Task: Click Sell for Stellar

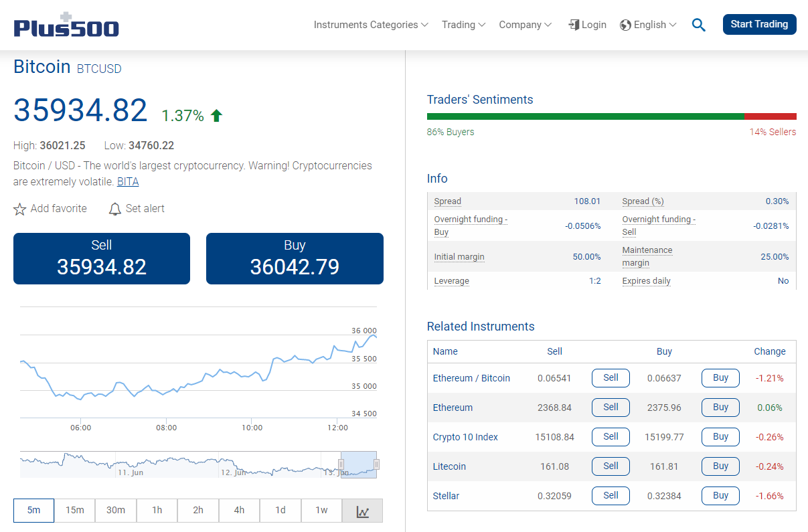Action: pos(611,495)
